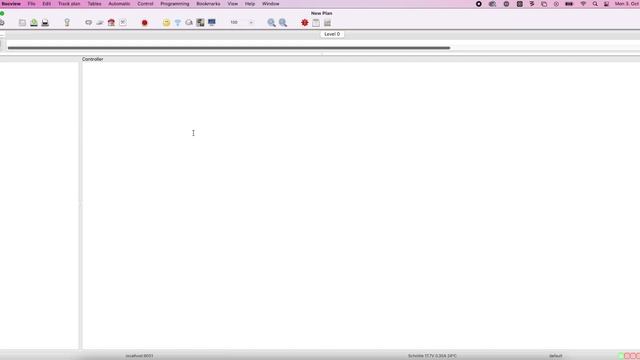
Task: Open the Programming menu
Action: pyautogui.click(x=175, y=4)
